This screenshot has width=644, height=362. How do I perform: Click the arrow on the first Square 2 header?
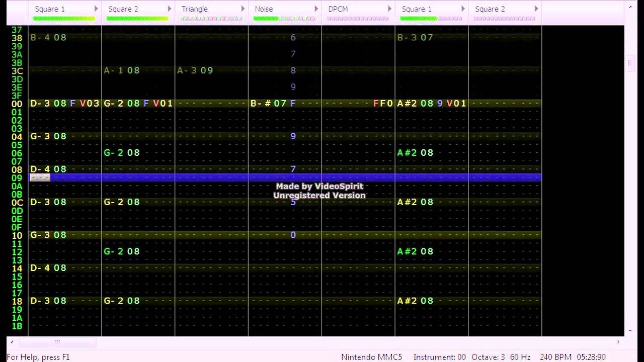tap(170, 9)
